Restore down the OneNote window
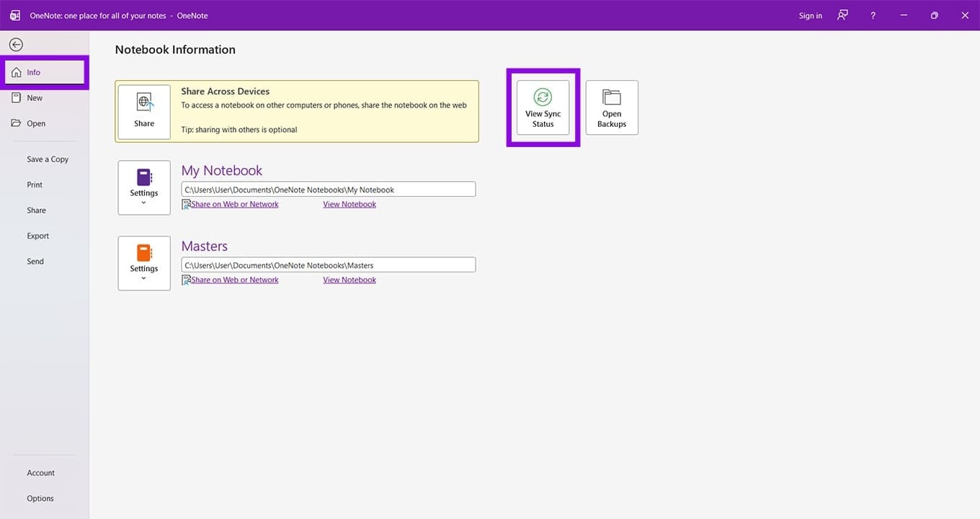The image size is (980, 519). click(x=935, y=15)
